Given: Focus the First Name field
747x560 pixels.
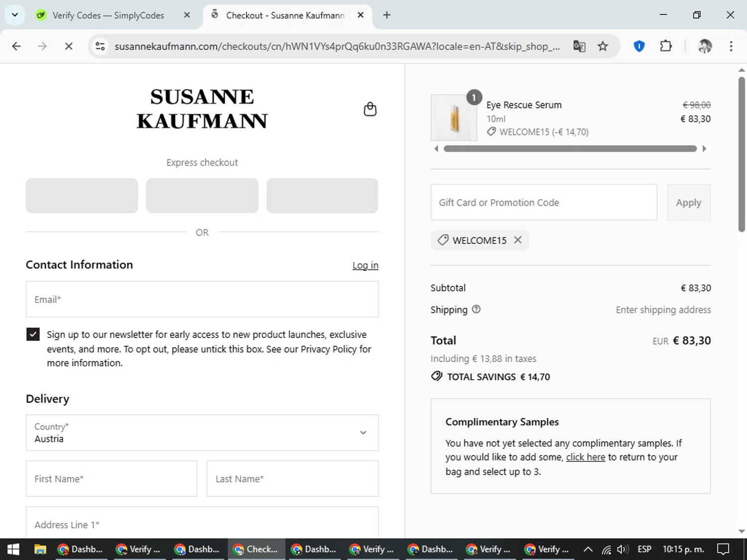Looking at the screenshot, I should [x=112, y=478].
